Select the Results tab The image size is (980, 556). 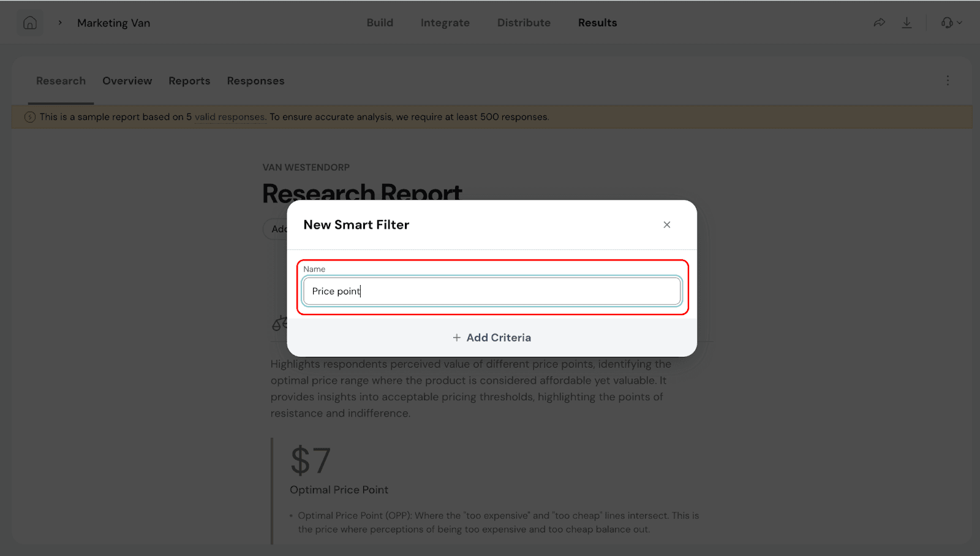597,23
